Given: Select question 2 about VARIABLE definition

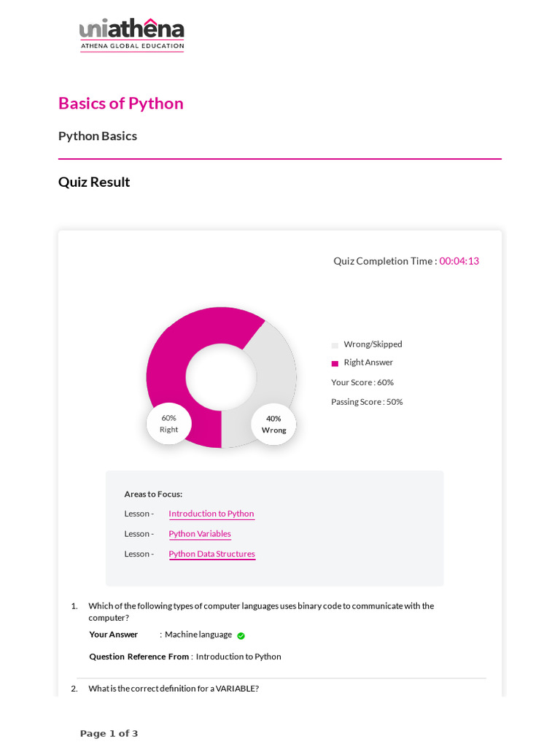Looking at the screenshot, I should coord(174,689).
